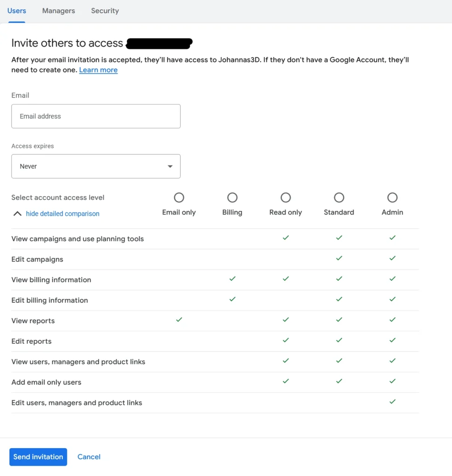Go to the Users tab
The image size is (452, 476).
click(17, 11)
